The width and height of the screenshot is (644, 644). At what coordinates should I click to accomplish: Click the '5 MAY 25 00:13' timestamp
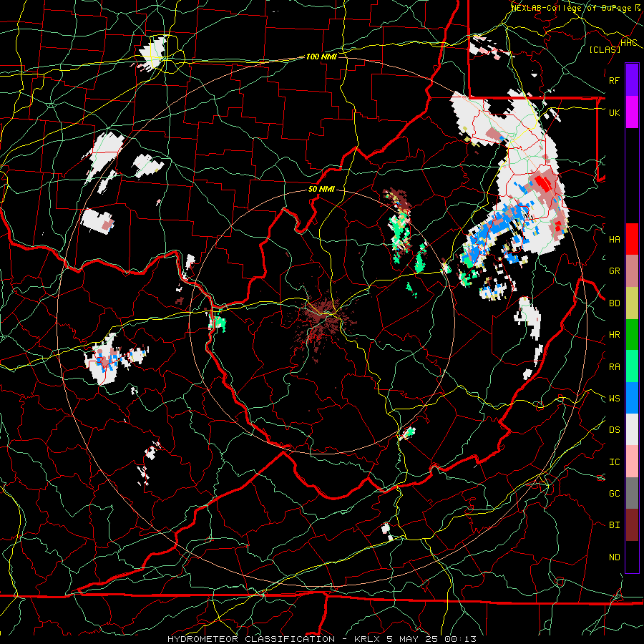click(431, 639)
